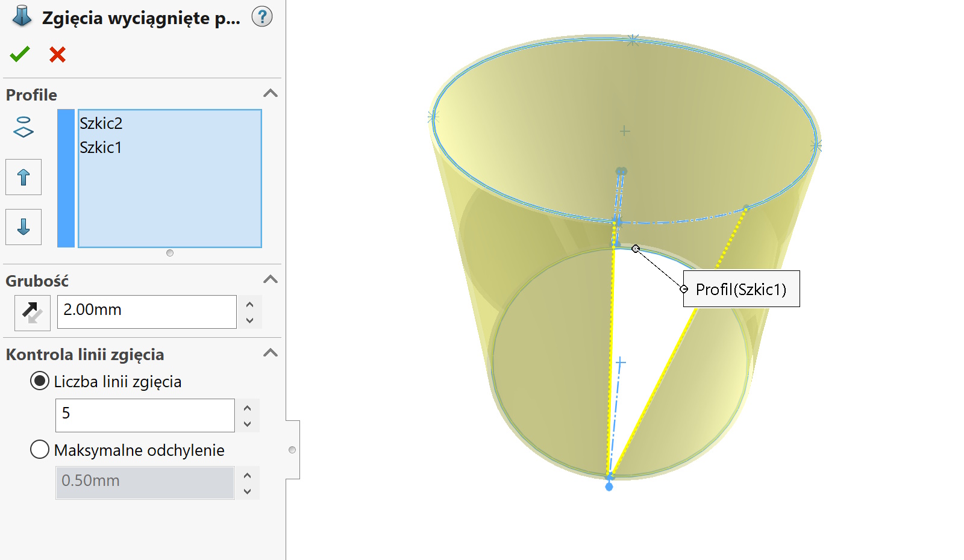Increase the maximum deviation value

(248, 475)
